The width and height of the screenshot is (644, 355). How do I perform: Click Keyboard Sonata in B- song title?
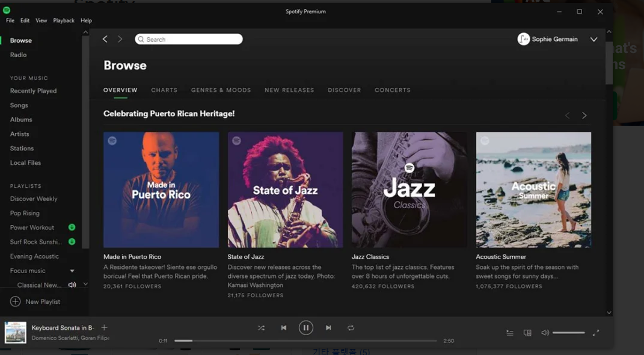[x=63, y=327]
